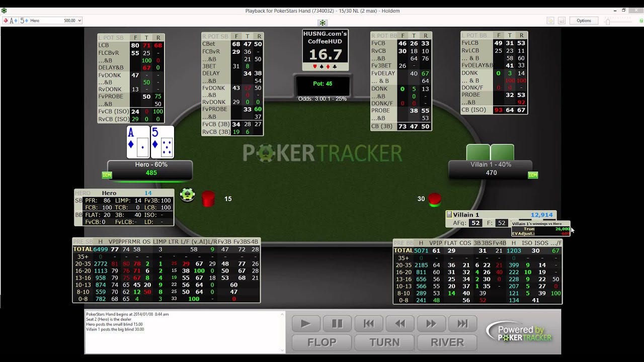
Task: Skip to the last hand button
Action: pyautogui.click(x=462, y=324)
